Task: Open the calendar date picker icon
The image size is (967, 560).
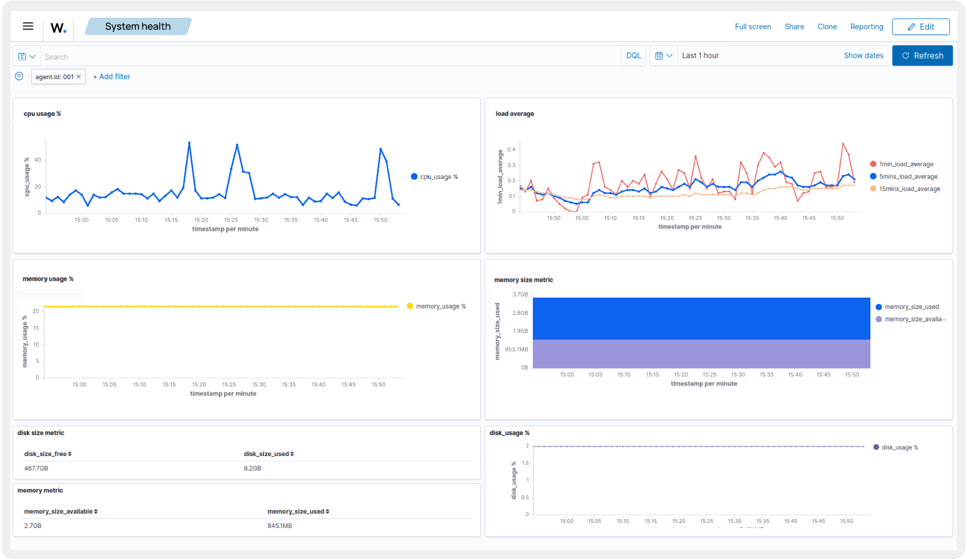Action: (659, 55)
